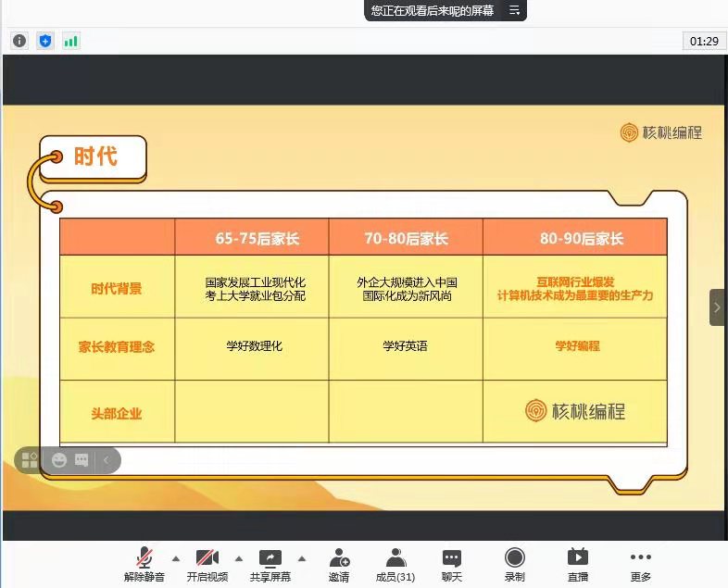Open the 成员(31) members list

tap(395, 564)
